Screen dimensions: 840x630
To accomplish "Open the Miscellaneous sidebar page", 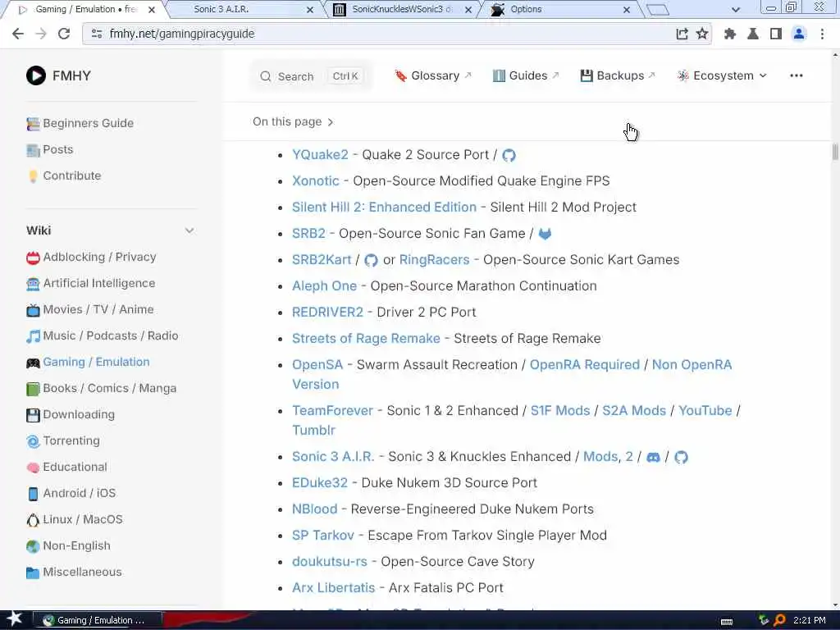I will click(74, 572).
